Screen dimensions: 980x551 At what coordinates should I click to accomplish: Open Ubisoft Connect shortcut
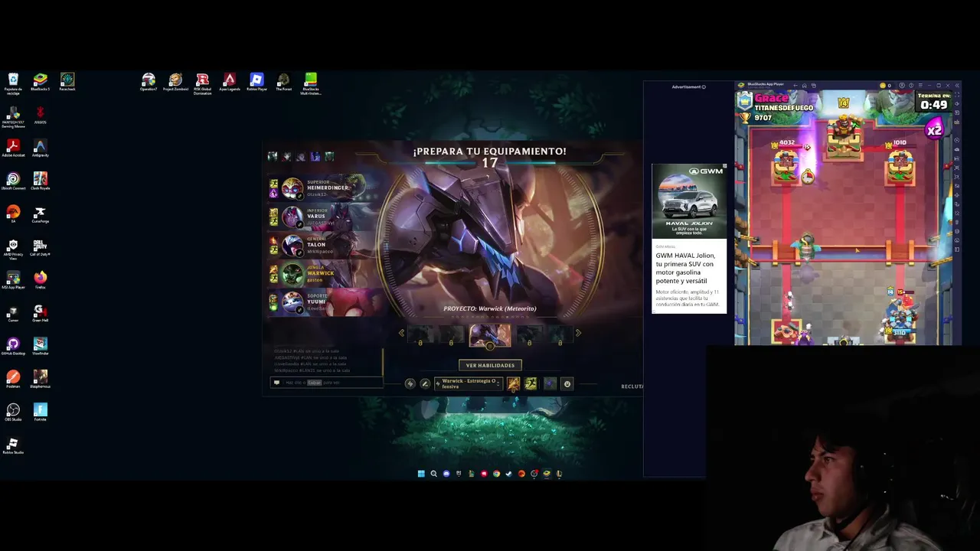pyautogui.click(x=13, y=181)
